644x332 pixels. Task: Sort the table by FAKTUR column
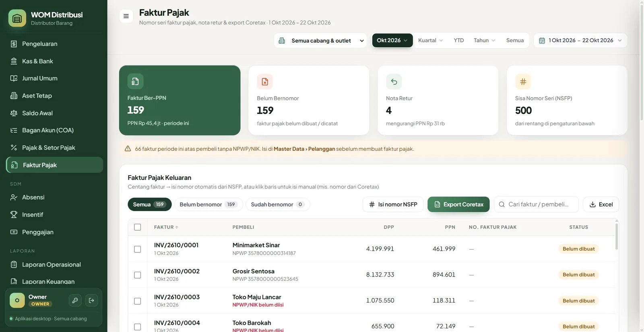pyautogui.click(x=166, y=227)
